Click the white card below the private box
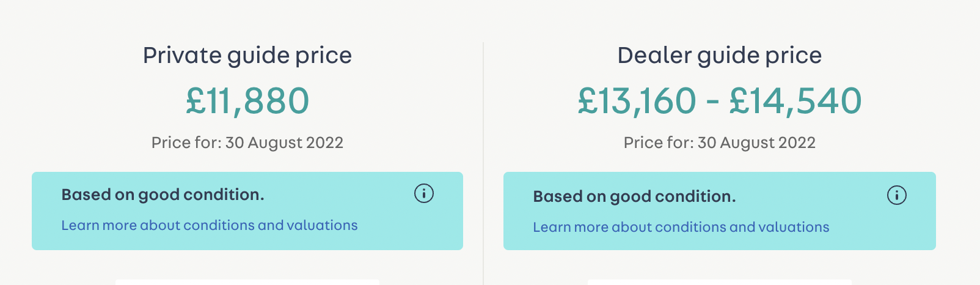The height and width of the screenshot is (285, 980). tap(247, 283)
